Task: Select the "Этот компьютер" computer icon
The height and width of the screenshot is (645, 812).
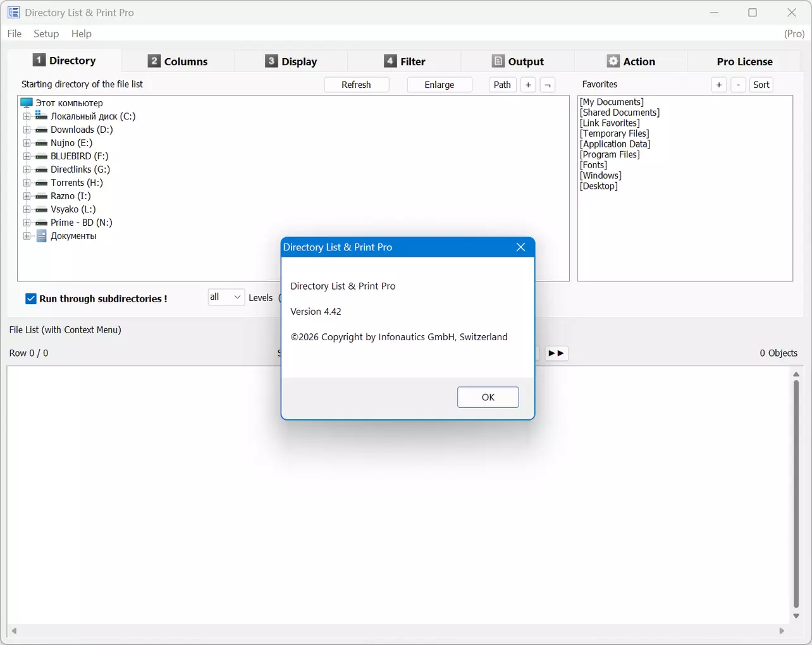Action: (x=27, y=103)
